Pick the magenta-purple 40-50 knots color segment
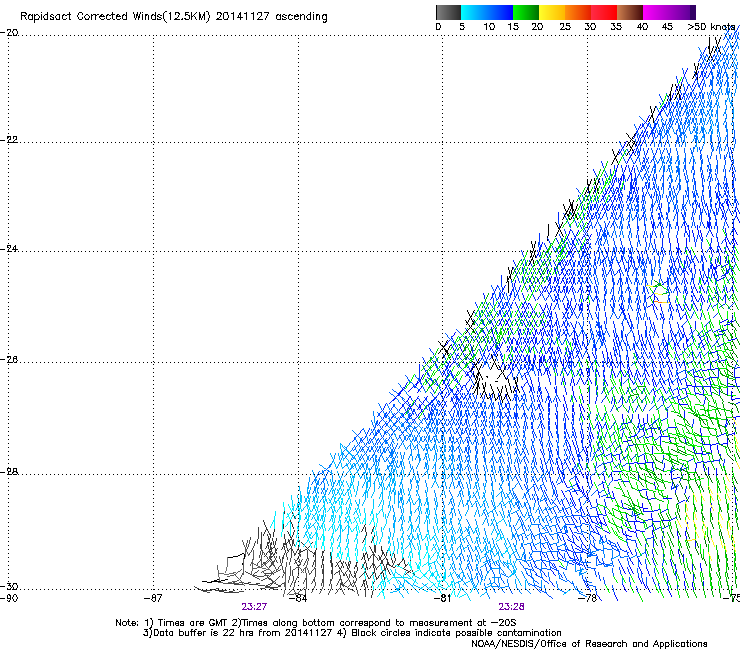 tap(669, 12)
